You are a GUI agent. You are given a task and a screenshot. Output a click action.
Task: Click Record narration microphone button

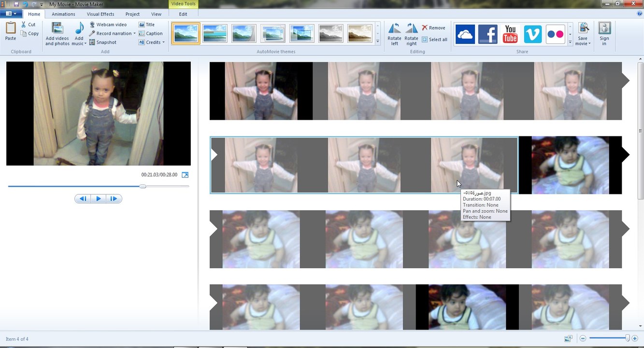(110, 33)
